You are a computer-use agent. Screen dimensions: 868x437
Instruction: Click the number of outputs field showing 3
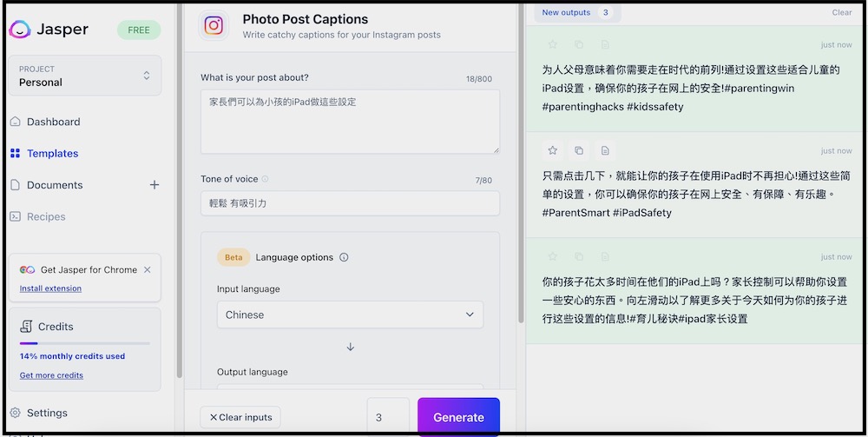tap(388, 417)
